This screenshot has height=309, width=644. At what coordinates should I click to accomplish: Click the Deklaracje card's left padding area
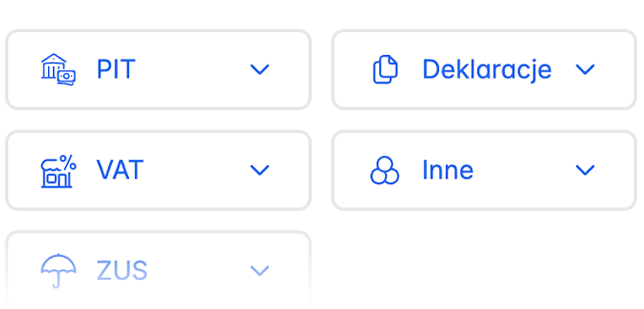click(352, 69)
